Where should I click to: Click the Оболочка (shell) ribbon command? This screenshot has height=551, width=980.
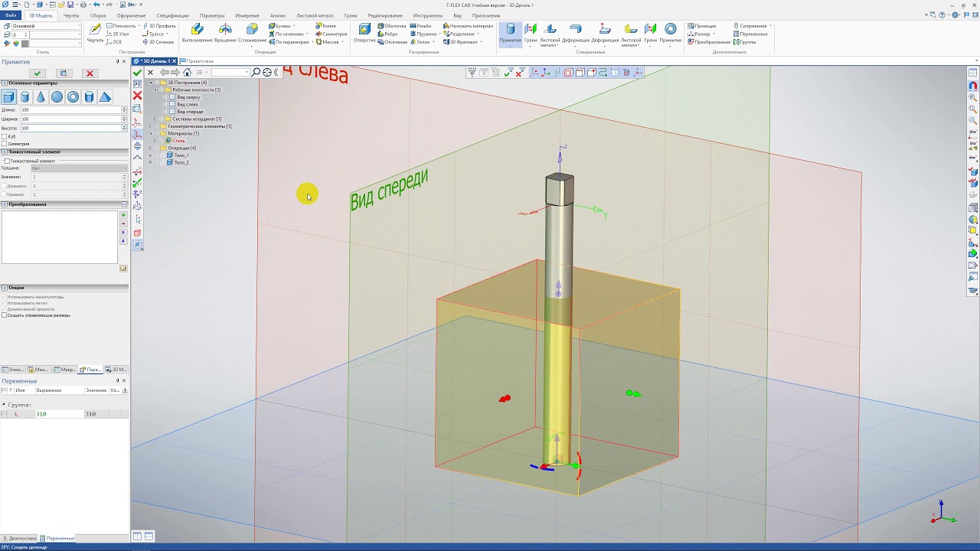[x=391, y=26]
